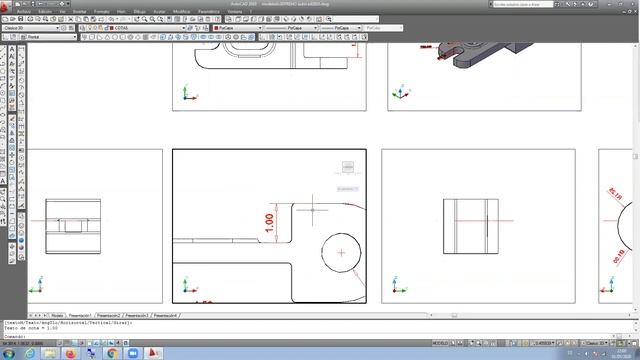Switch to the Presentación4 layout tab

[x=166, y=316]
